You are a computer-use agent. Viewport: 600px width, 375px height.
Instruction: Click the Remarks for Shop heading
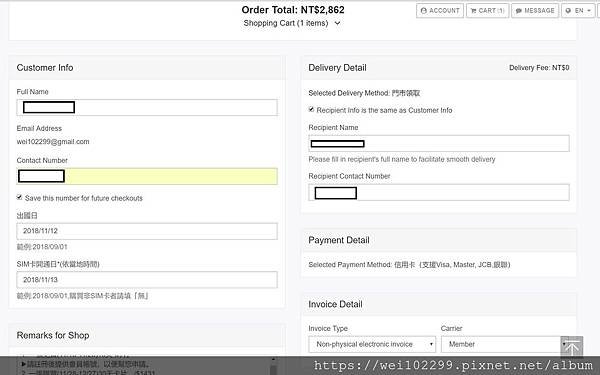tap(53, 336)
